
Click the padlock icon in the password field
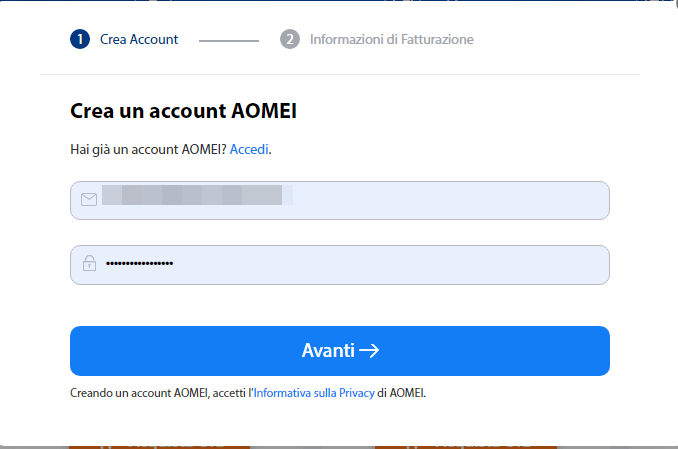click(x=89, y=264)
